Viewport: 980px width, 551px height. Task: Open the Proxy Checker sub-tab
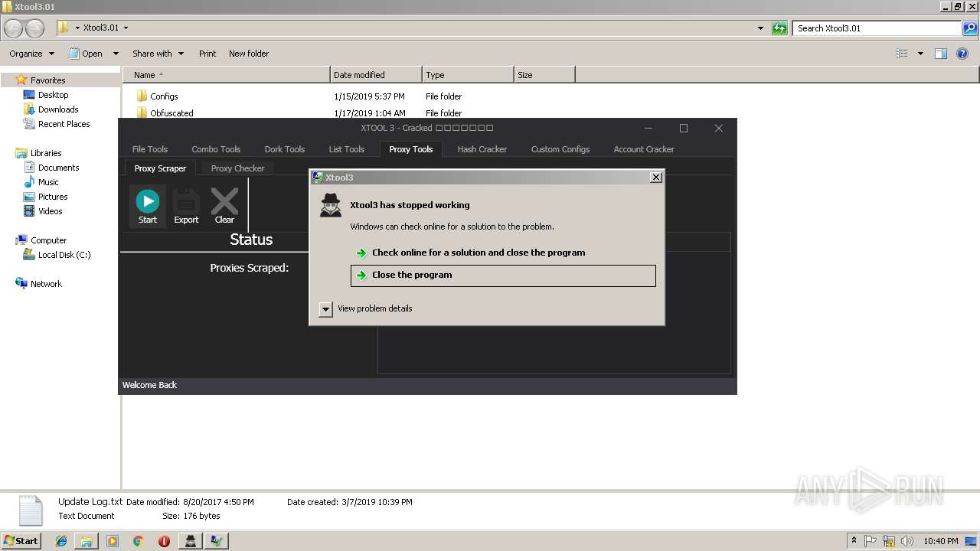coord(238,168)
